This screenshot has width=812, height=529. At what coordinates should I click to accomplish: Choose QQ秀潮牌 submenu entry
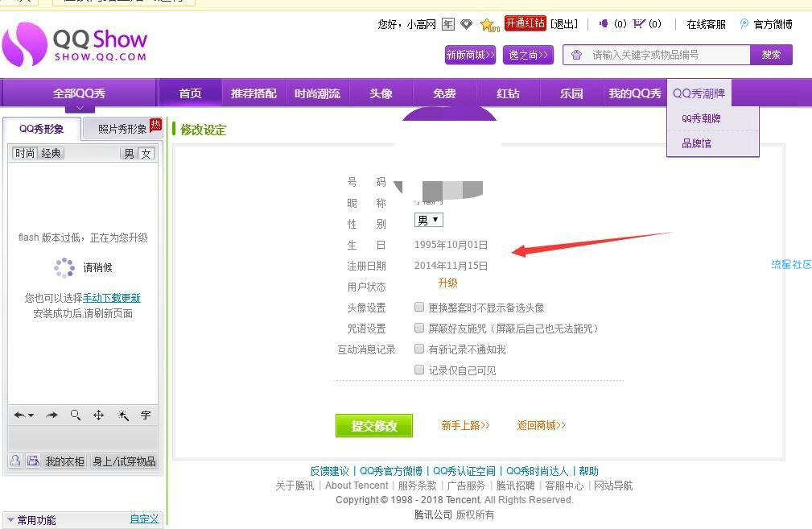click(701, 118)
